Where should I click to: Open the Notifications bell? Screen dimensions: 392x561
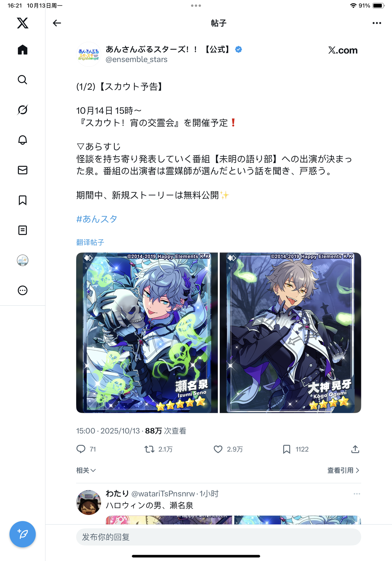pyautogui.click(x=22, y=140)
